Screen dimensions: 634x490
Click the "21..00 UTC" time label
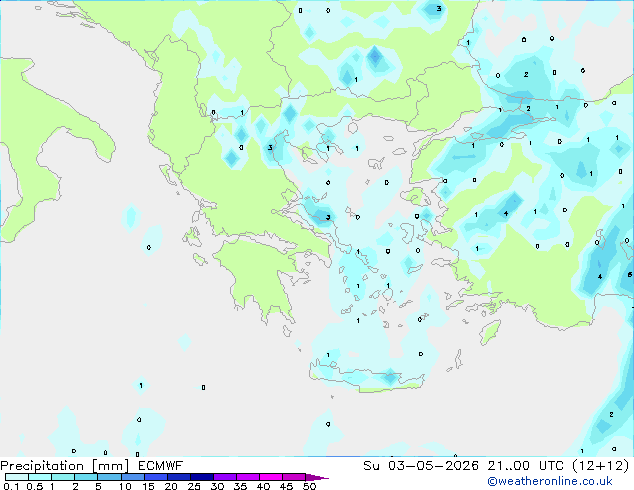[x=525, y=466]
